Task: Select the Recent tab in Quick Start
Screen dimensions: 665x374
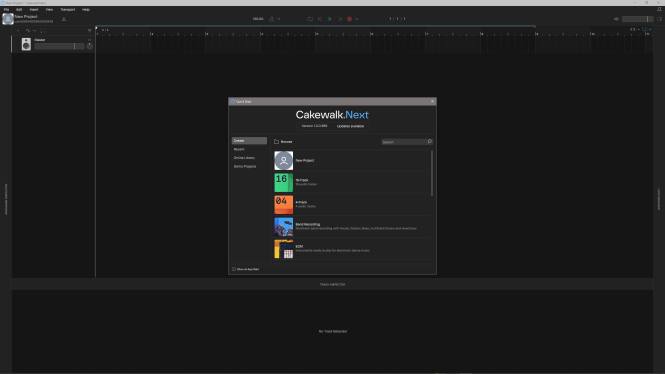Action: coord(239,149)
